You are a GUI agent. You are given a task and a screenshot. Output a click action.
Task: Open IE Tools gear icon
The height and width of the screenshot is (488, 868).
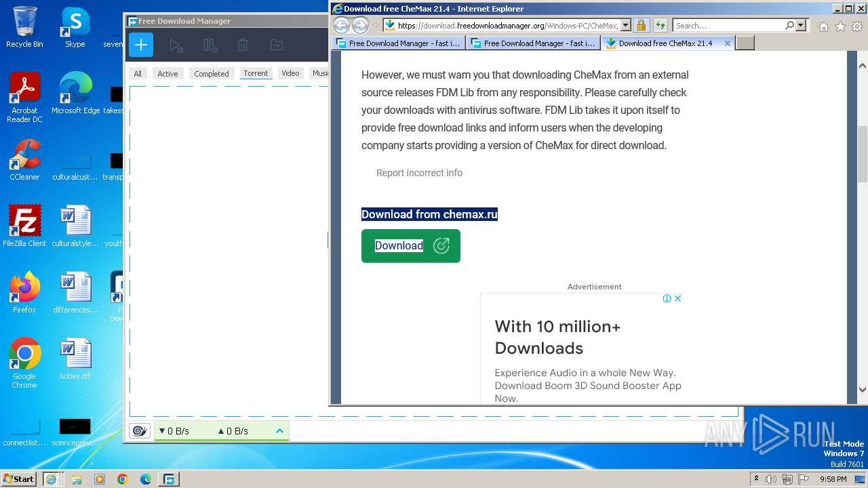[x=857, y=26]
